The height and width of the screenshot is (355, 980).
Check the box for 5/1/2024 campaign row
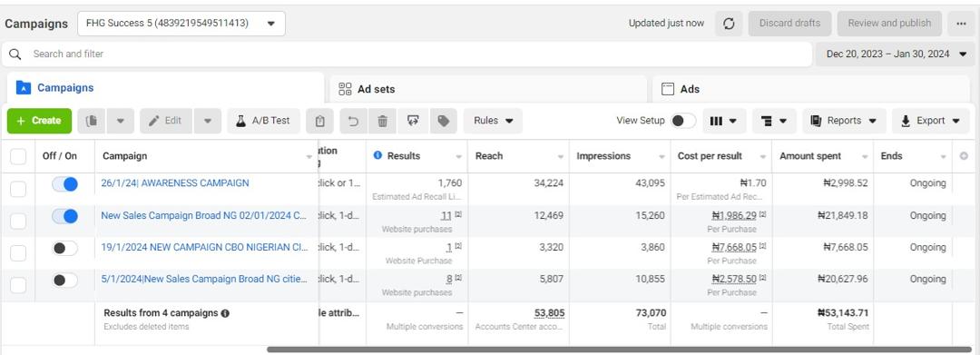(18, 286)
